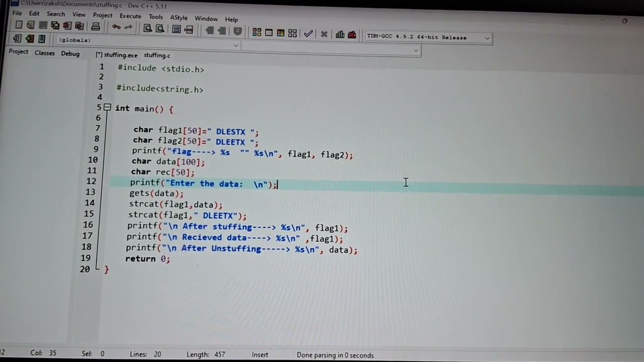Undo the last edit via toolbar

point(116,27)
